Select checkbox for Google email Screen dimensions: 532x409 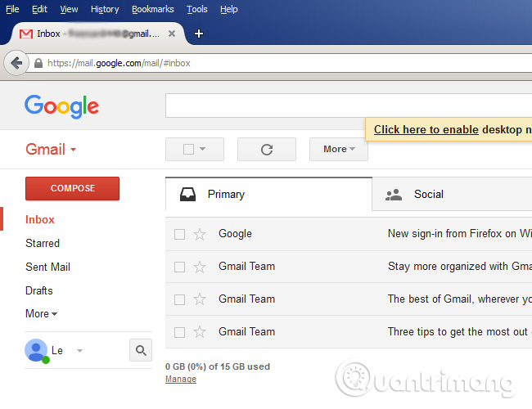point(179,234)
